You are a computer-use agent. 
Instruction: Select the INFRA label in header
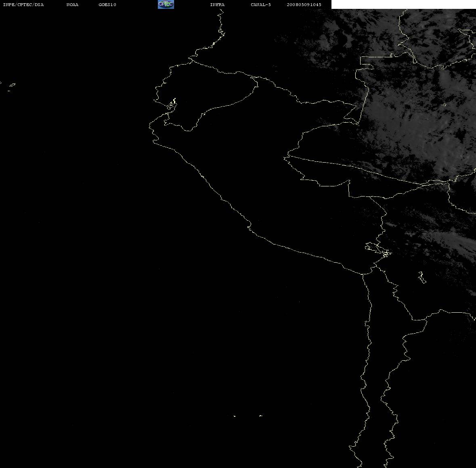click(x=217, y=4)
